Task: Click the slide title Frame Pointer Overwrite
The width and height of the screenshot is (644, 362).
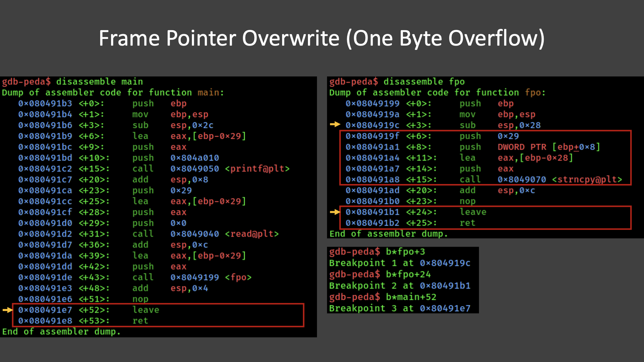Action: [321, 38]
